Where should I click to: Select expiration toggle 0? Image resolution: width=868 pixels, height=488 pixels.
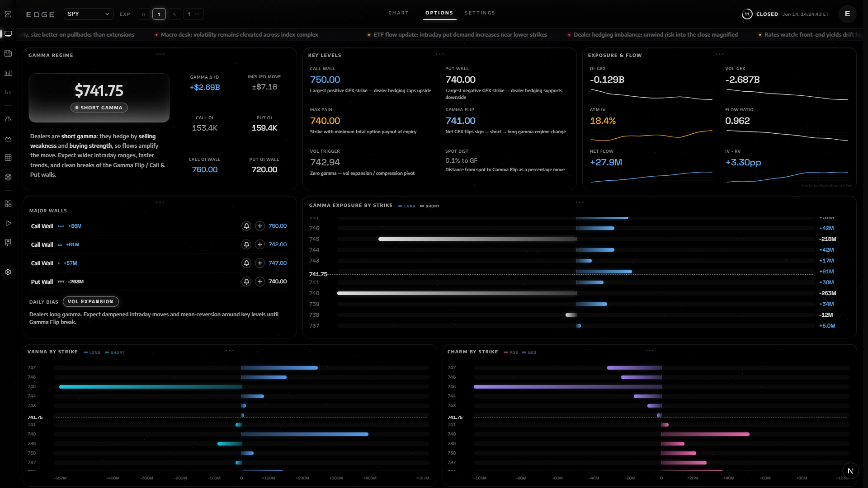[143, 14]
